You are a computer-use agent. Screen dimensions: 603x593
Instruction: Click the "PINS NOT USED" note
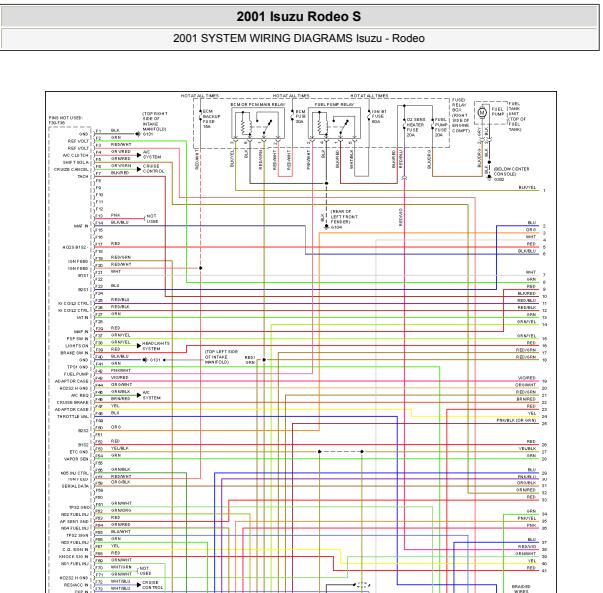tap(65, 120)
